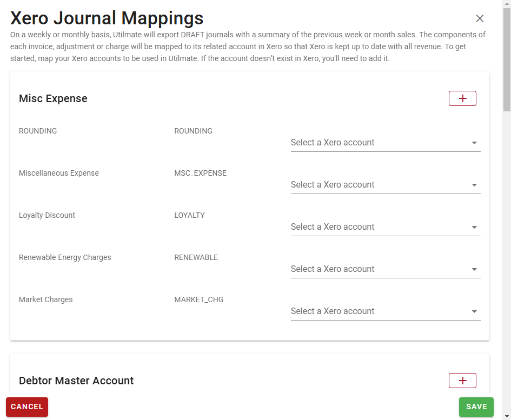Click the Market Charges label
The width and height of the screenshot is (511, 420).
coord(45,299)
